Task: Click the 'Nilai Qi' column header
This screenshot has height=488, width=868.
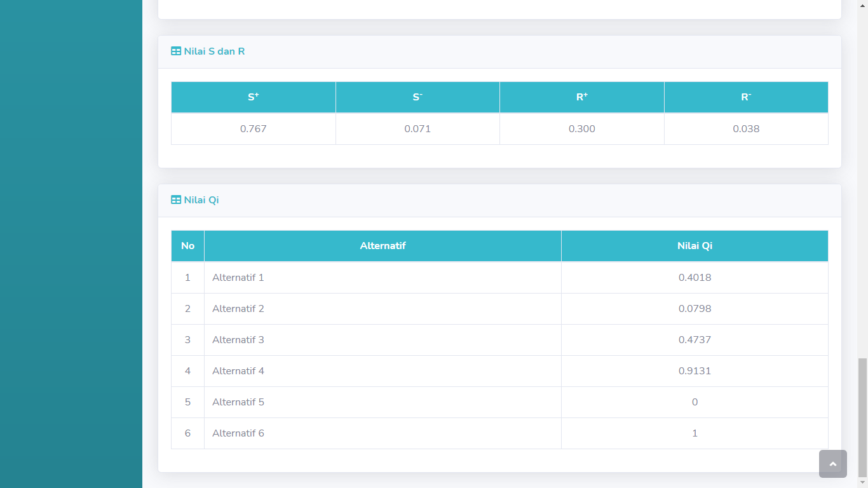Action: [695, 246]
